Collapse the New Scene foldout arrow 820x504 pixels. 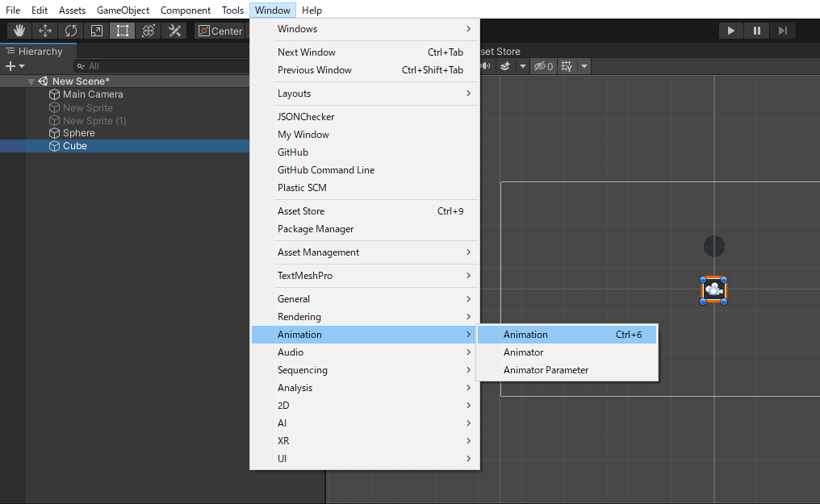coord(31,81)
